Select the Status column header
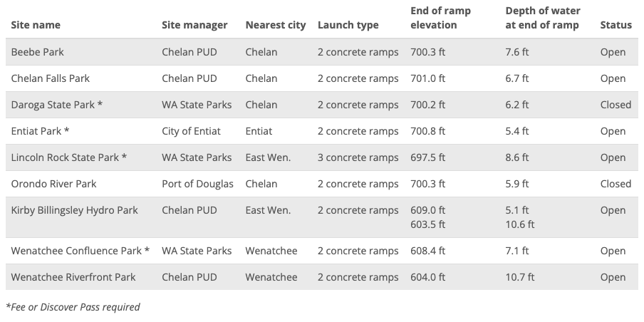644x322 pixels. pyautogui.click(x=616, y=25)
